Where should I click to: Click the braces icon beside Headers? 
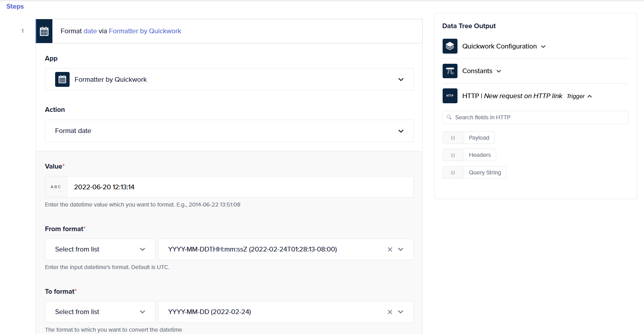pyautogui.click(x=453, y=155)
